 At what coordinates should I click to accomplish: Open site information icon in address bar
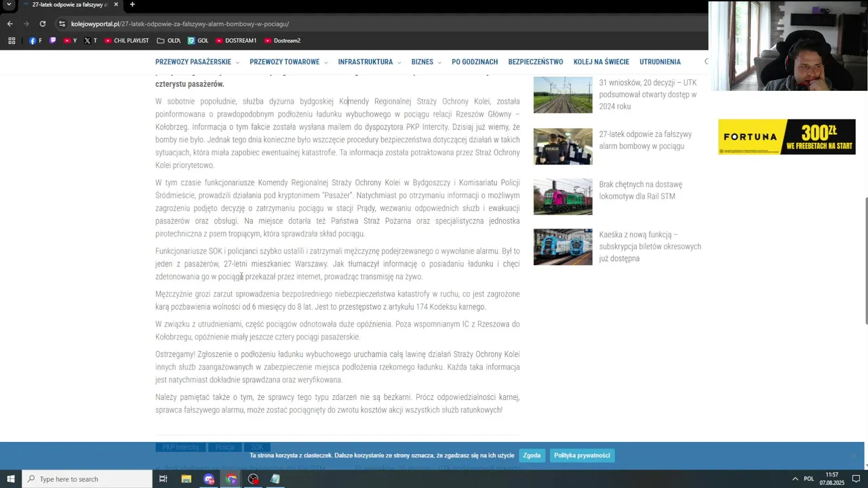62,24
